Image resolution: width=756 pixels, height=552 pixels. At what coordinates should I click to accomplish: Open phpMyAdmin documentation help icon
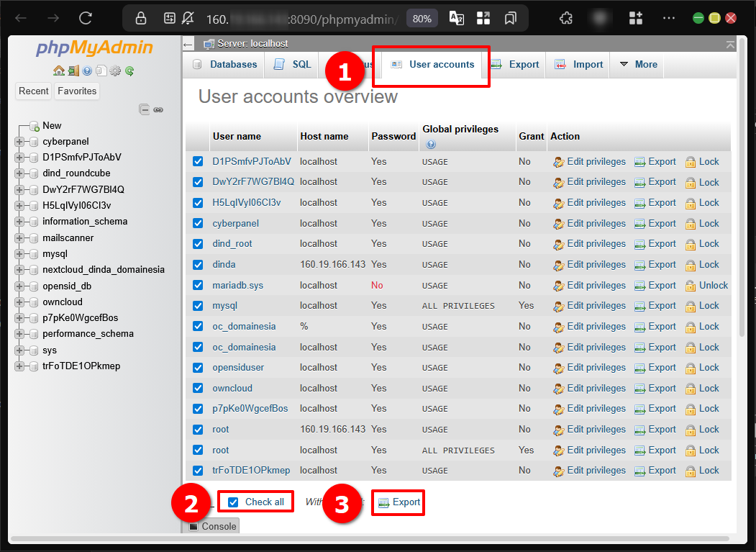[87, 71]
